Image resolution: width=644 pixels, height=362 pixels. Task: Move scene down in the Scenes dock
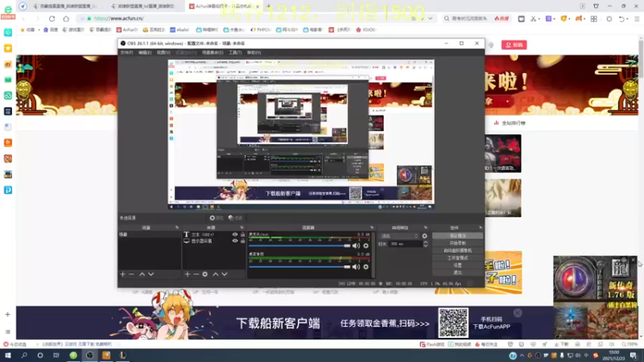151,274
